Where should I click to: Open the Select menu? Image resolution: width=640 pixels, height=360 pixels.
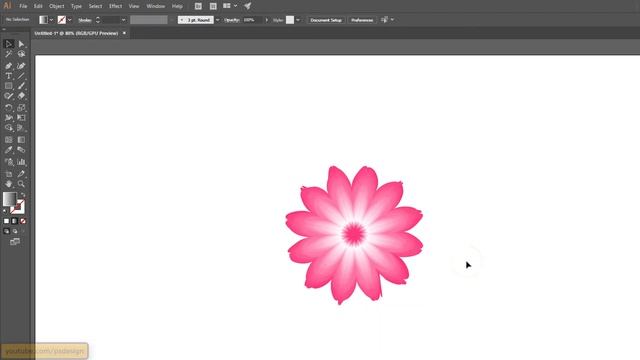pos(96,6)
